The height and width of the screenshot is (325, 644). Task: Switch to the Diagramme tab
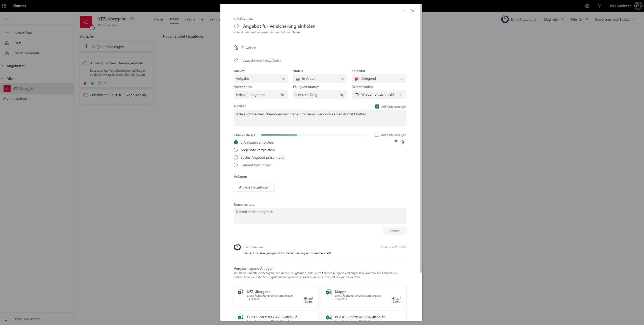pos(194,19)
